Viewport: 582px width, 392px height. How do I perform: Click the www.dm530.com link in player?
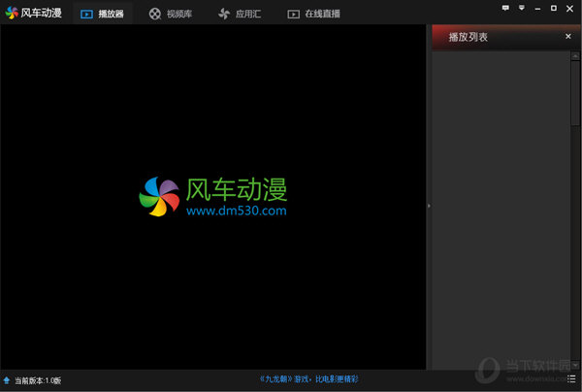point(237,211)
